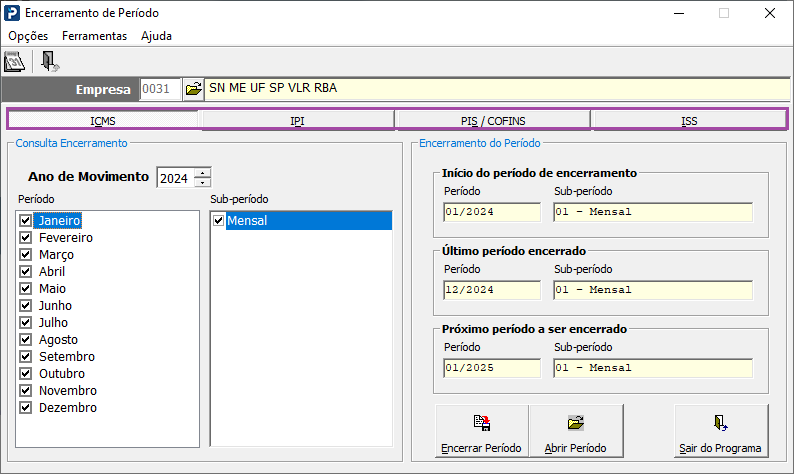Image resolution: width=794 pixels, height=475 pixels.
Task: Switch to the IPI tab
Action: pyautogui.click(x=297, y=121)
